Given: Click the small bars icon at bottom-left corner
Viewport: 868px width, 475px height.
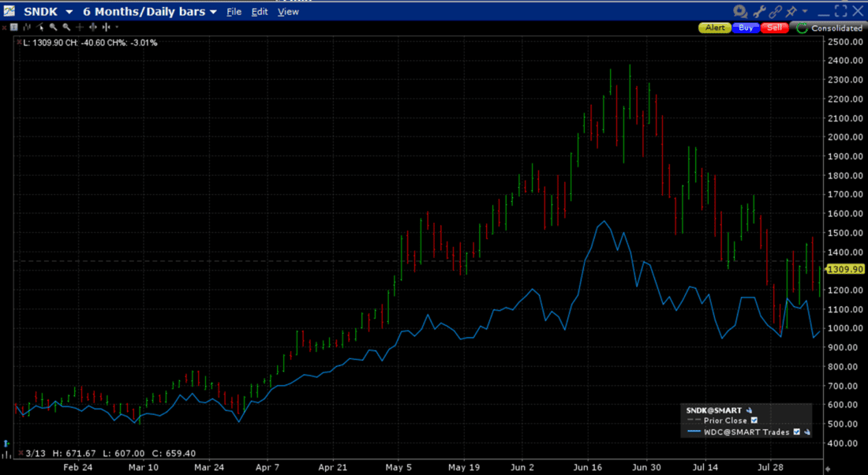Looking at the screenshot, I should pyautogui.click(x=6, y=454).
